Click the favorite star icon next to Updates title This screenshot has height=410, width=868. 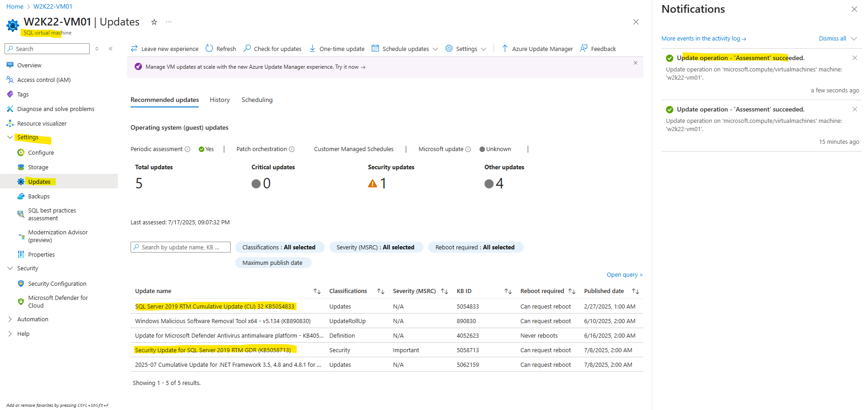154,22
